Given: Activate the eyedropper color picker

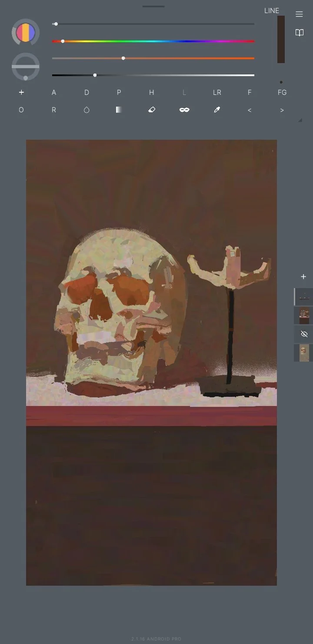Looking at the screenshot, I should click(x=217, y=110).
